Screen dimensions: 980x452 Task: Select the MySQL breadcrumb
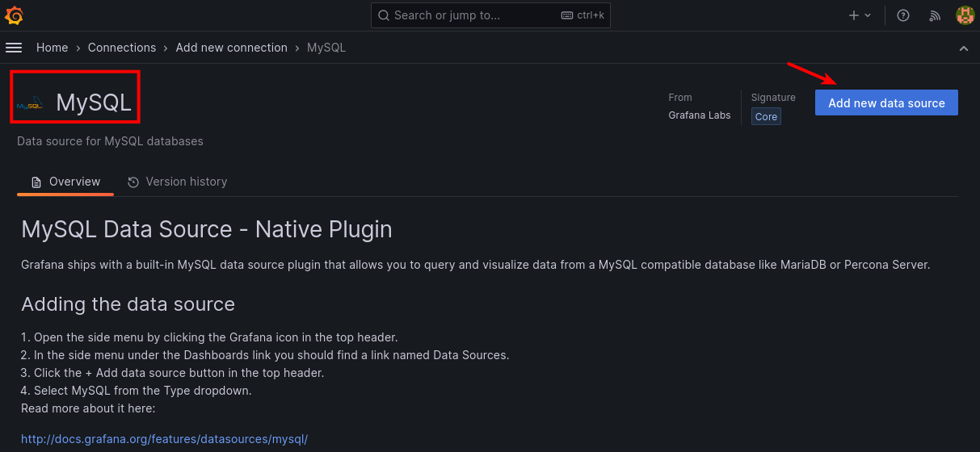326,48
